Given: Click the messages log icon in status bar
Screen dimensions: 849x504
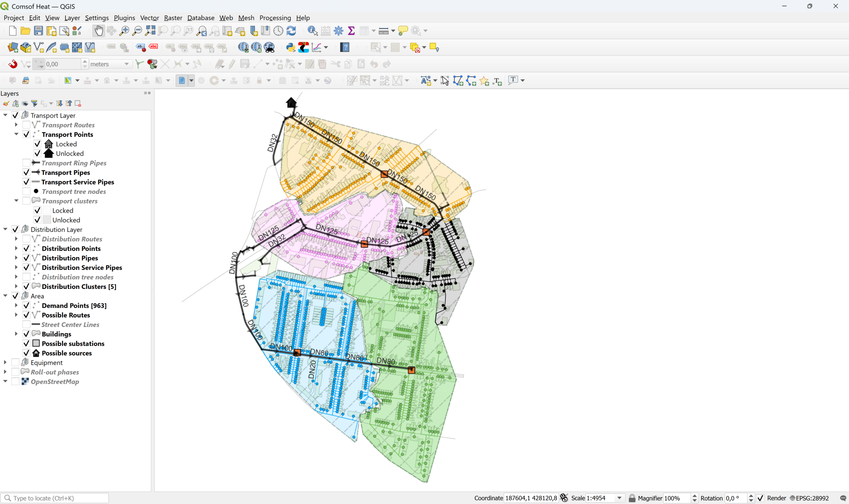Looking at the screenshot, I should [x=843, y=498].
